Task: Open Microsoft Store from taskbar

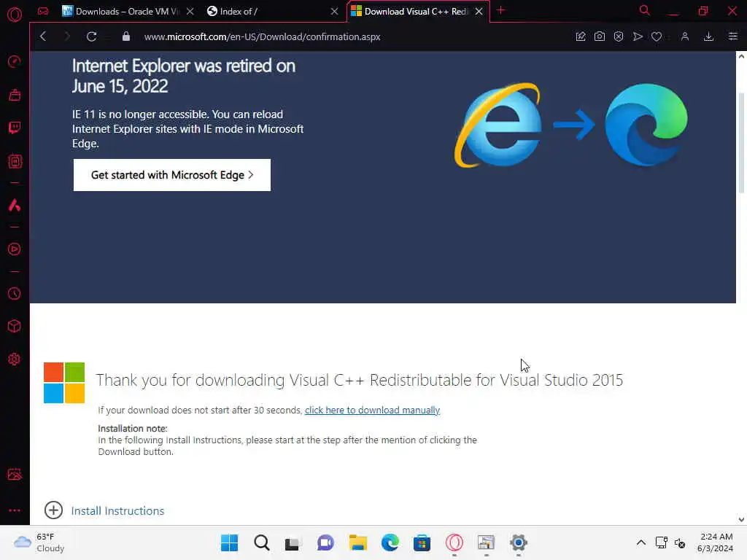Action: pos(422,542)
